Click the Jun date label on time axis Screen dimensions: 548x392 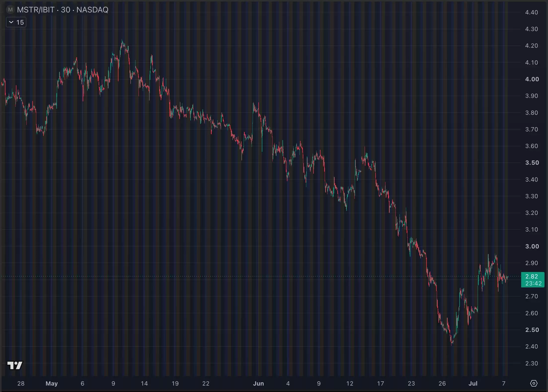258,383
